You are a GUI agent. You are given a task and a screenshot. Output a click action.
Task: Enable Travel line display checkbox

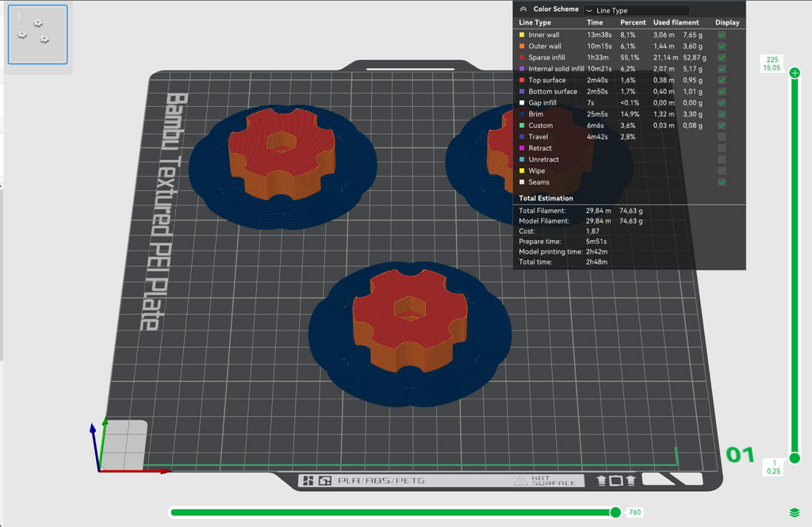722,136
